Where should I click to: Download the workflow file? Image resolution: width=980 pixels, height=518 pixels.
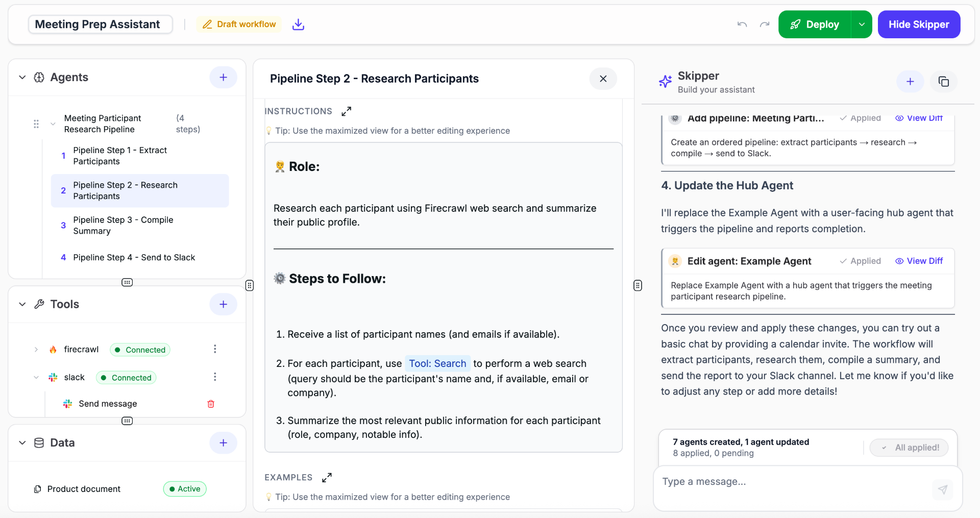(299, 24)
